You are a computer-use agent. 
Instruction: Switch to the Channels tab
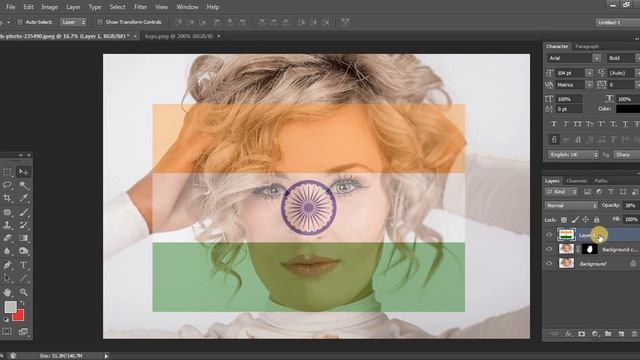point(577,181)
